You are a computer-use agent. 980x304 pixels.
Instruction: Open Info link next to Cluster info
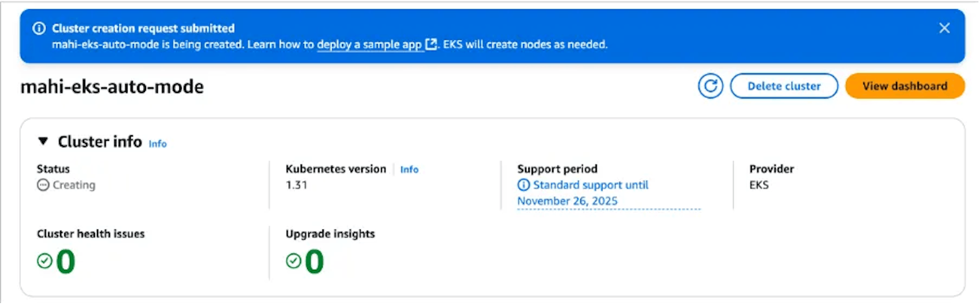coord(158,144)
